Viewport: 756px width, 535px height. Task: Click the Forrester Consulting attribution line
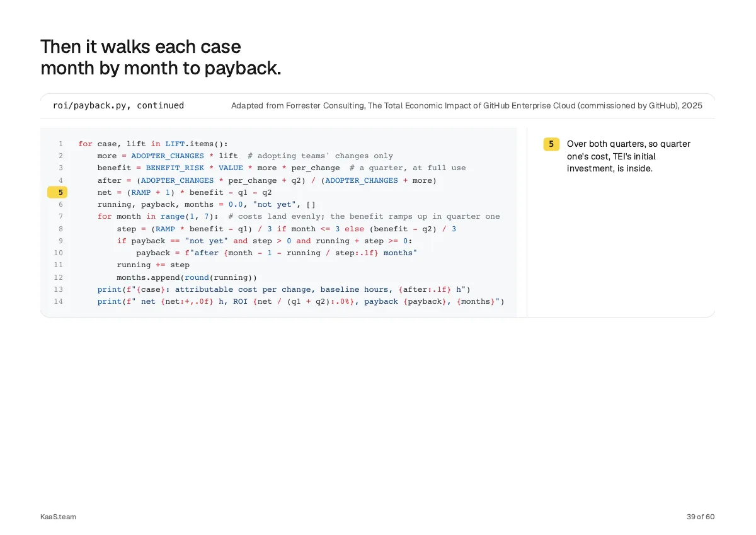[467, 106]
